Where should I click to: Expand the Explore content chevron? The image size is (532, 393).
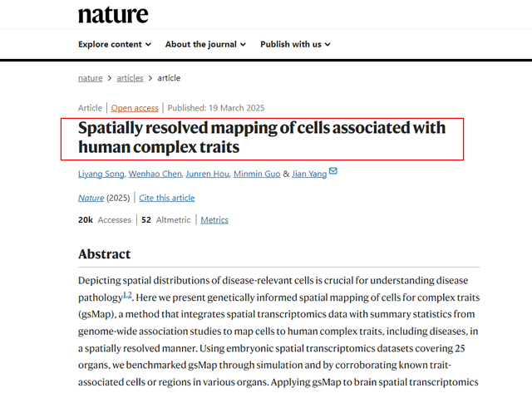tap(148, 44)
